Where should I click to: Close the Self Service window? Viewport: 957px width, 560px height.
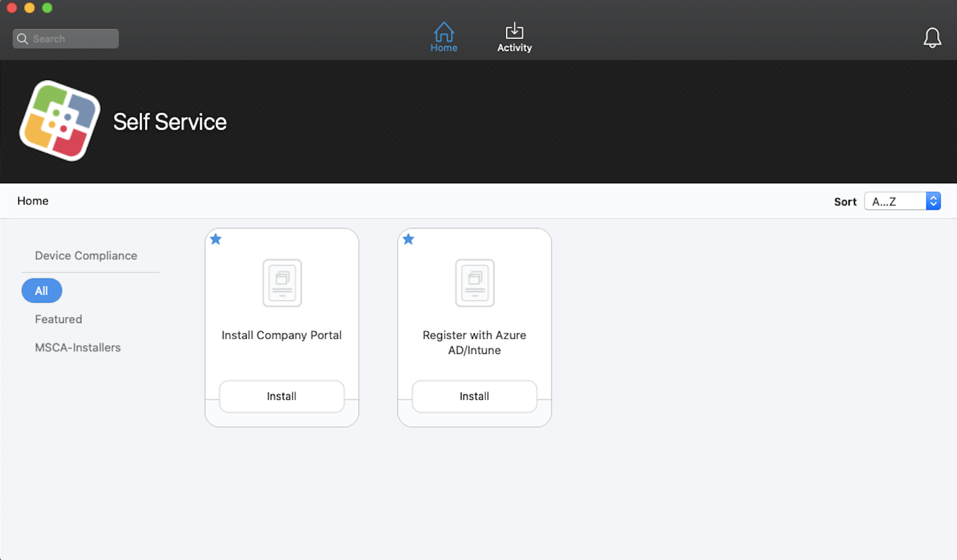(12, 8)
